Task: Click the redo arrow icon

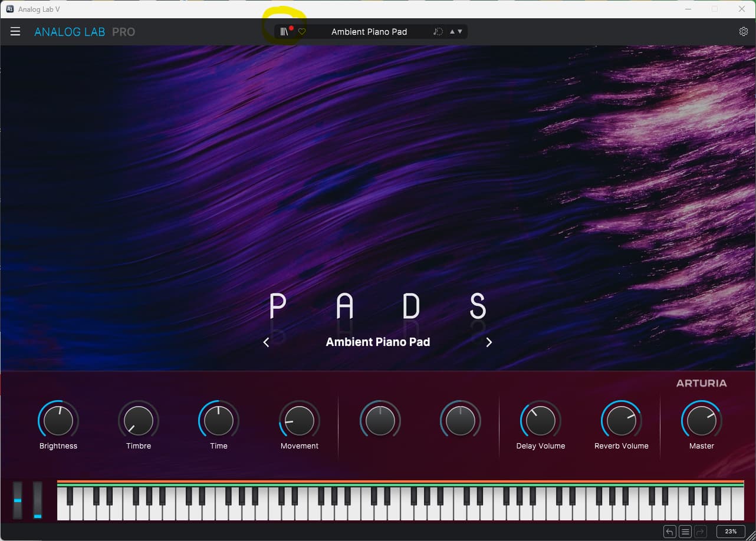Action: [x=700, y=532]
